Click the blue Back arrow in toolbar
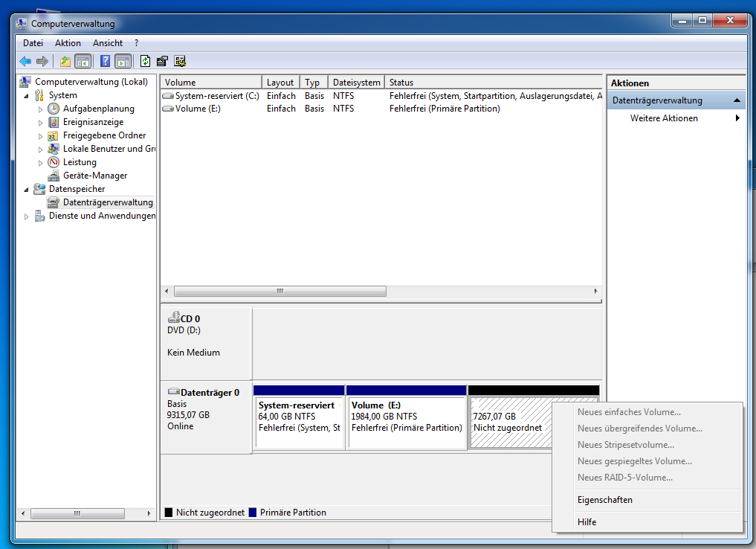The height and width of the screenshot is (549, 756). [25, 61]
